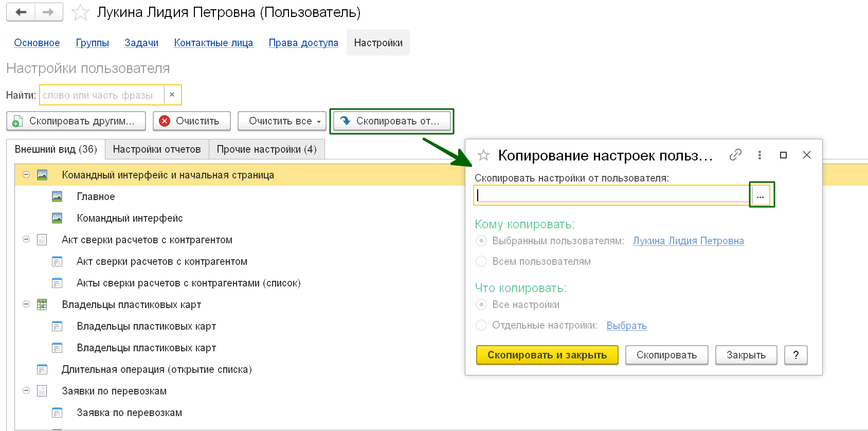This screenshot has height=431, width=868.
Task: Close the copy settings dialog with X
Action: tap(807, 155)
